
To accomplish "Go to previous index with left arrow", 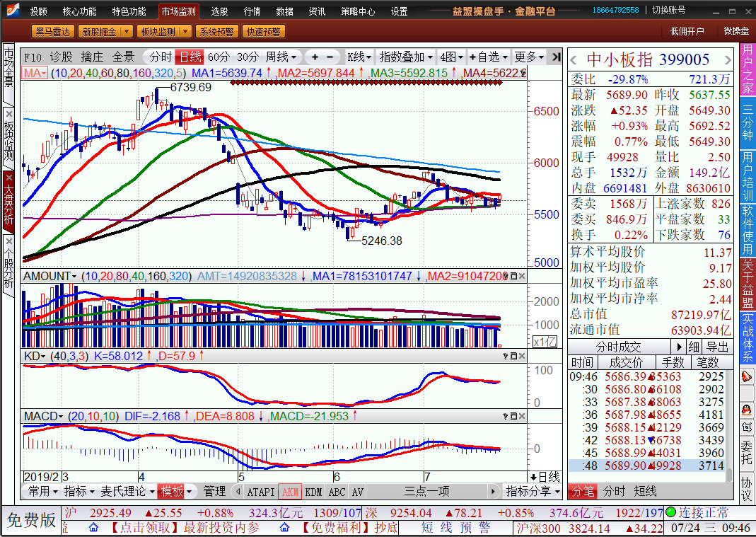I will (x=574, y=60).
